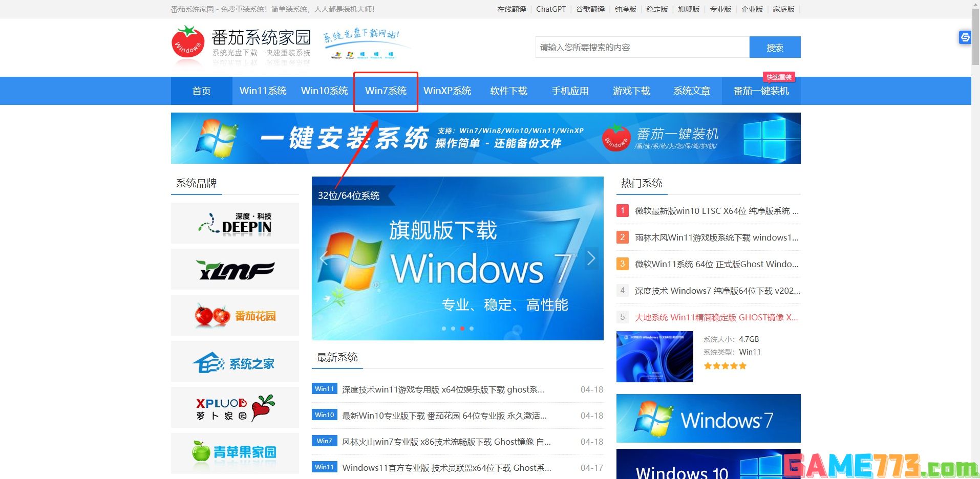Open the YLMF brand logo

(235, 269)
